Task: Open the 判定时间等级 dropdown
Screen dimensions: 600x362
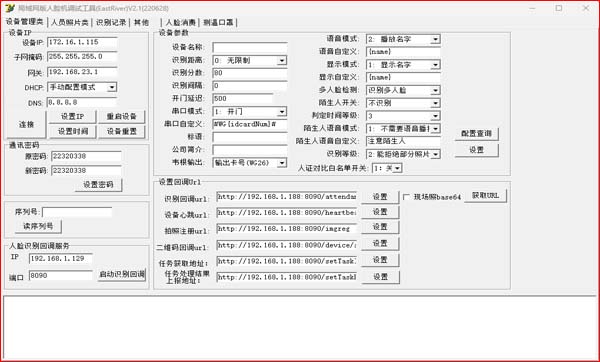Action: (435, 116)
